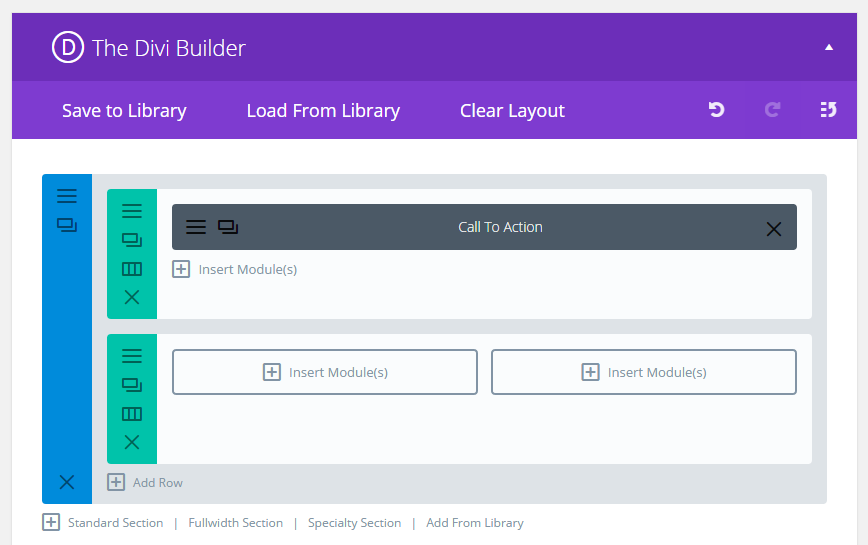Open Load From Library
Viewport: 868px width, 545px height.
tap(323, 111)
